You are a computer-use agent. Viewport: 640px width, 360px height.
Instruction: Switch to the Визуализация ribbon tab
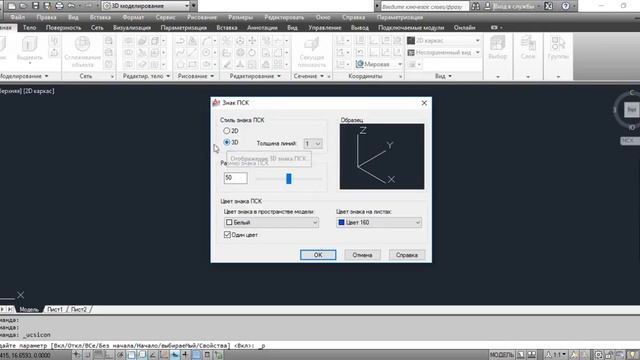point(132,28)
